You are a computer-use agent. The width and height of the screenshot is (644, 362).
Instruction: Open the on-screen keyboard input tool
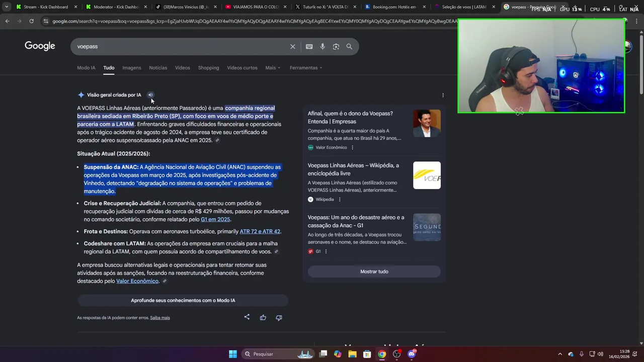(309, 46)
